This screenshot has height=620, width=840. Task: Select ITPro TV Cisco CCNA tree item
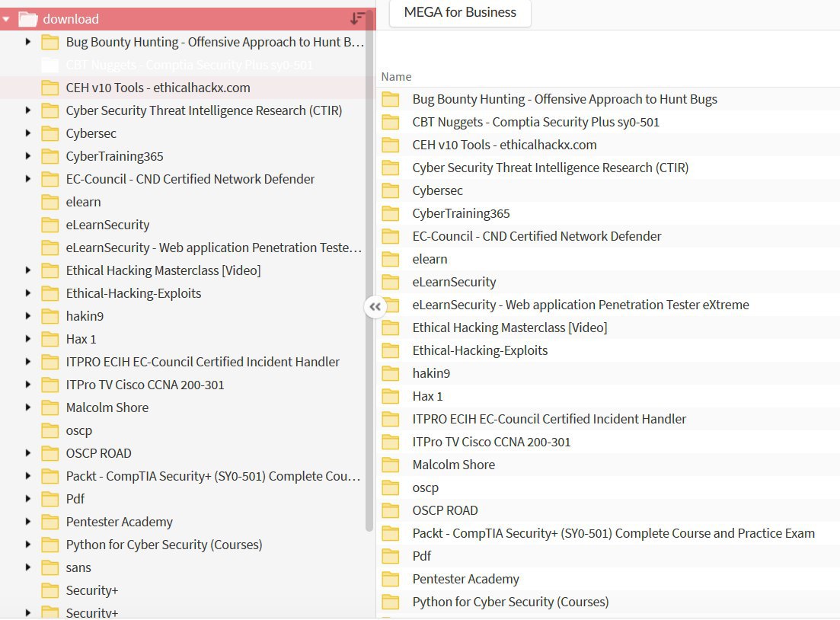click(145, 385)
